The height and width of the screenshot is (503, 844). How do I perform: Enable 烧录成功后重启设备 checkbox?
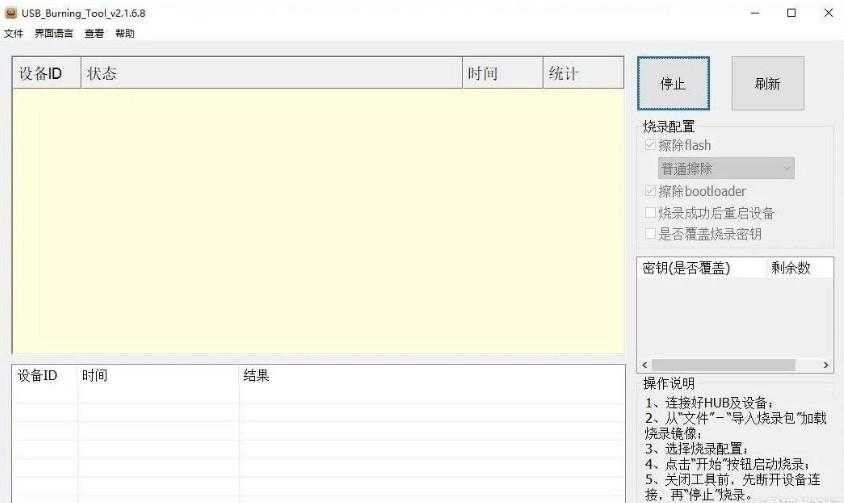coord(651,213)
